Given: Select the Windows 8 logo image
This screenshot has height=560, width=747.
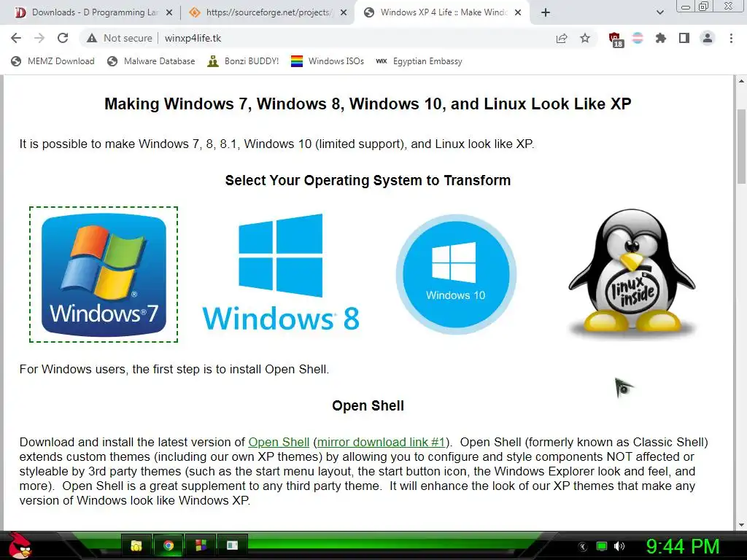Looking at the screenshot, I should tap(281, 273).
